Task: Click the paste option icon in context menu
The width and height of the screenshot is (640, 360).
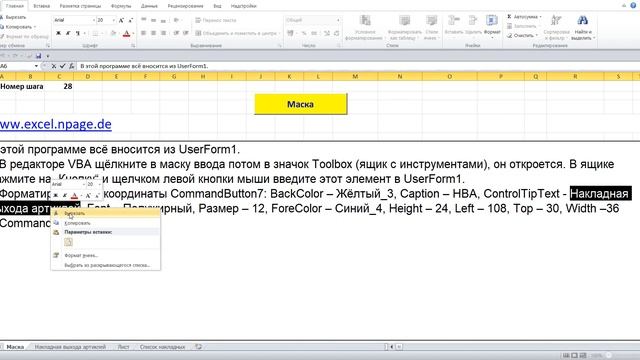Action: 69,242
